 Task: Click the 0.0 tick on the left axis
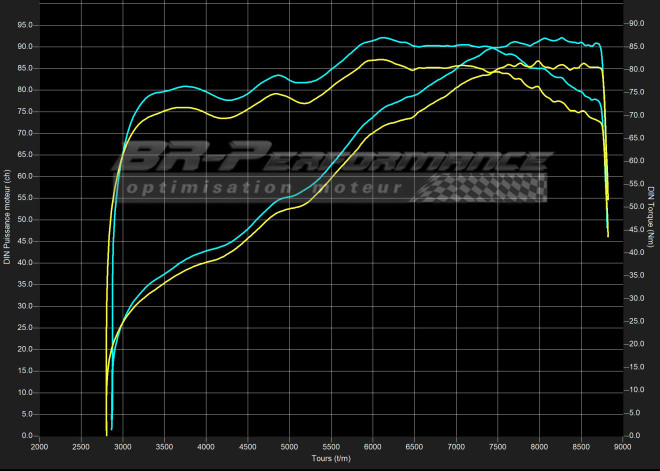(25, 436)
